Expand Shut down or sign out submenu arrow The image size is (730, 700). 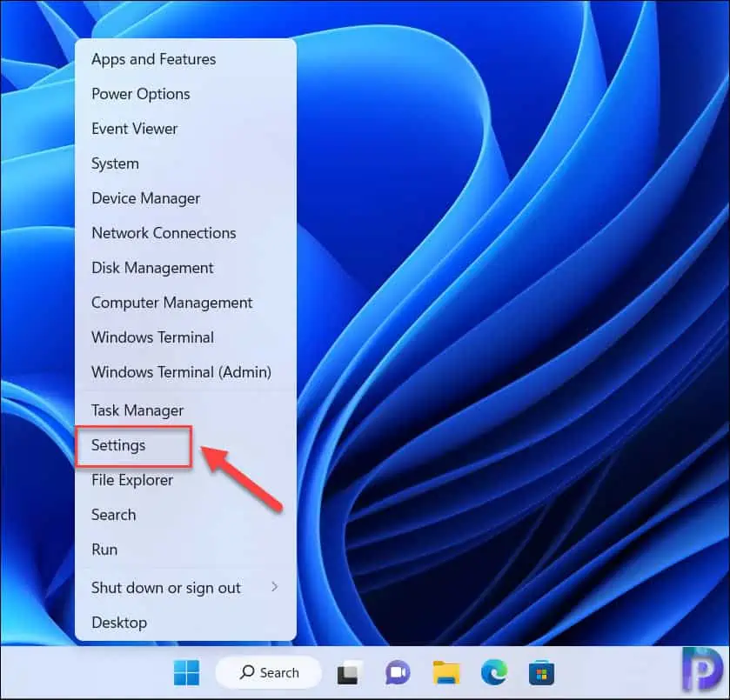tap(275, 587)
